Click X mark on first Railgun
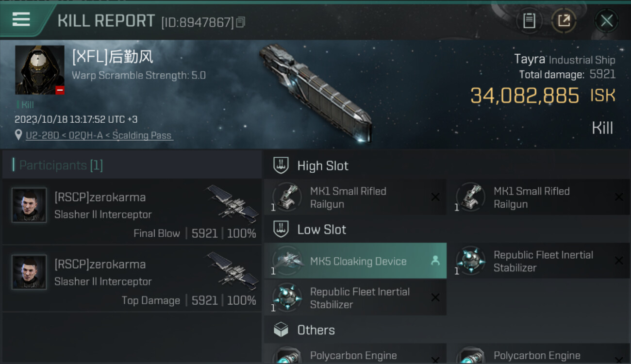Viewport: 631px width, 364px height. (x=435, y=197)
